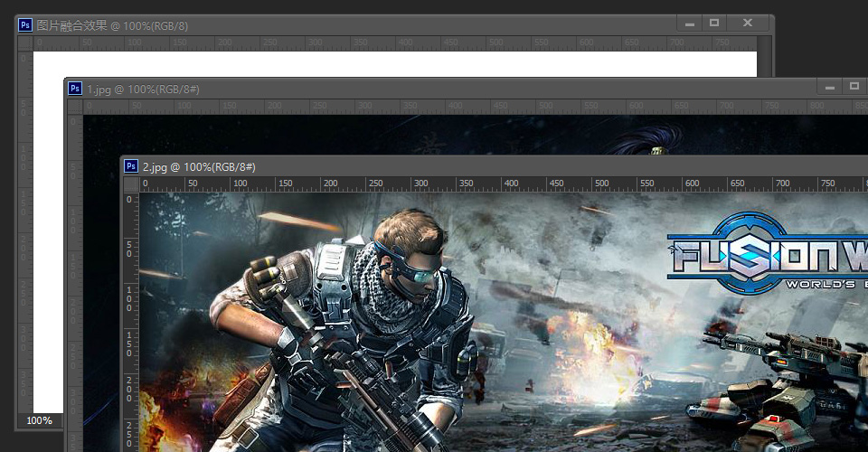
Task: Click the white canvas of 图片融合效果 window
Action: pyautogui.click(x=395, y=64)
